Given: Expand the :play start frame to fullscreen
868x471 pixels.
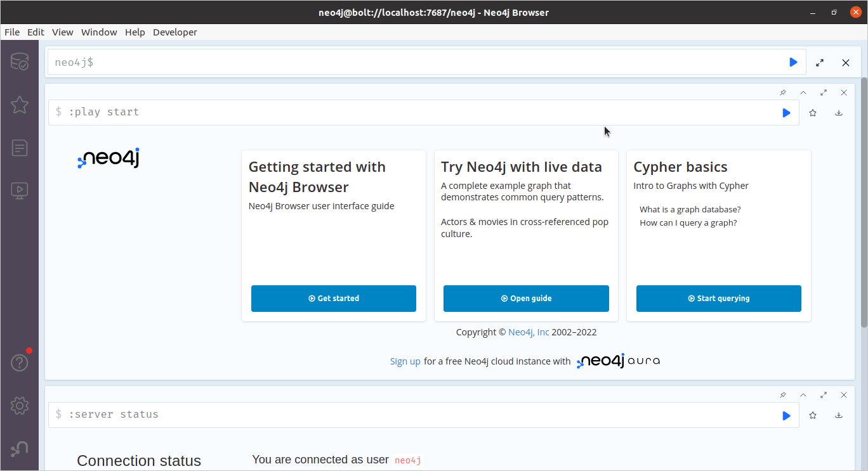Looking at the screenshot, I should (x=824, y=93).
